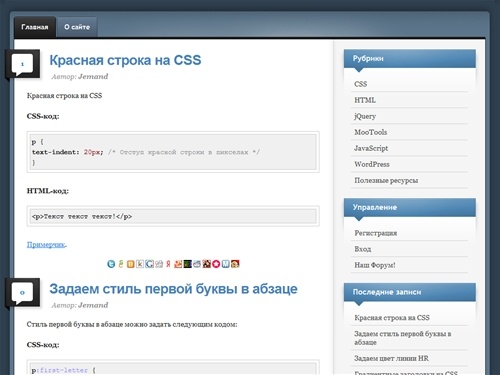Open the JavaScript category
Viewport: 500px width, 375px height.
pyautogui.click(x=371, y=148)
